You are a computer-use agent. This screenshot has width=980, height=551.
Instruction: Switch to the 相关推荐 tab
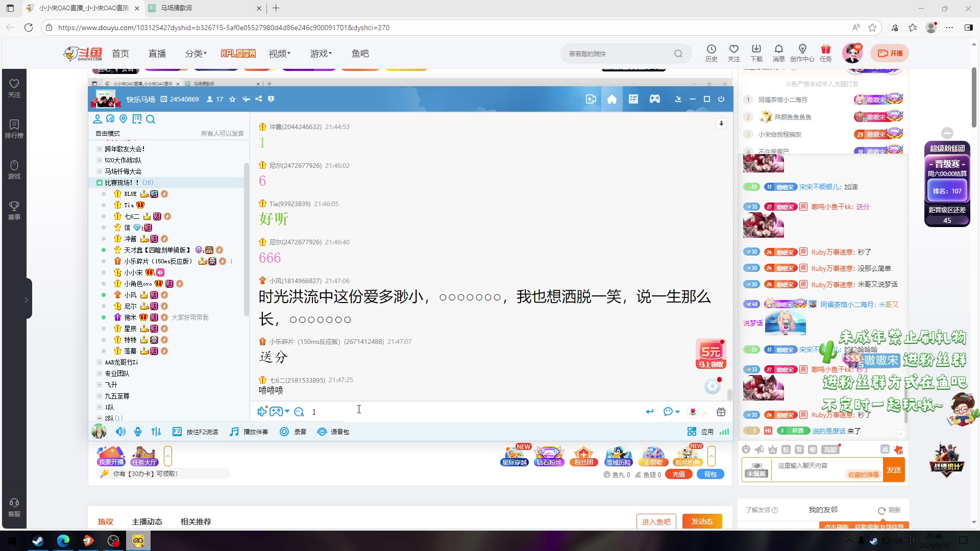click(x=196, y=521)
